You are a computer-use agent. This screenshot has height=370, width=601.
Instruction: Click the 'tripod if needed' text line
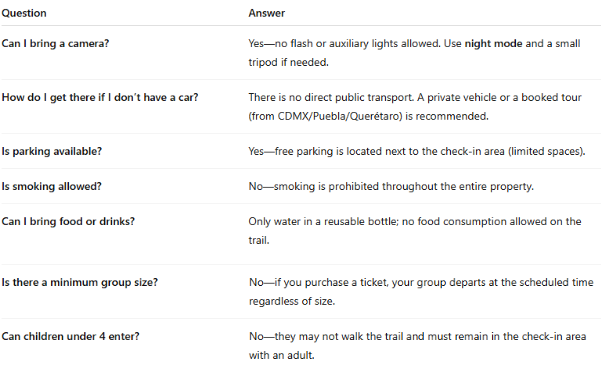point(288,62)
